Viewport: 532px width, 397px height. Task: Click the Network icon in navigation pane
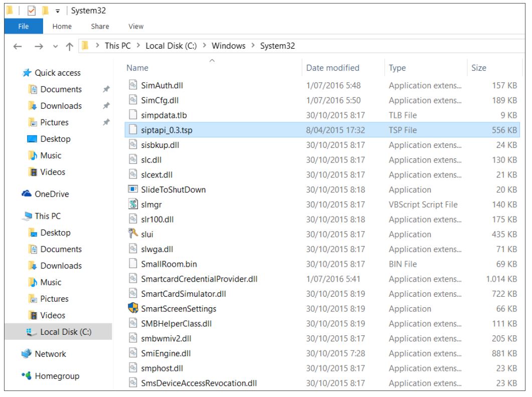27,354
